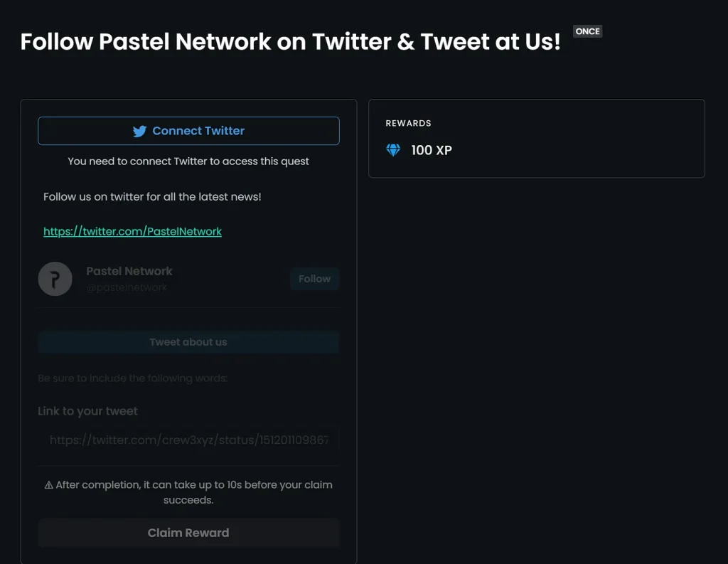728x564 pixels.
Task: Click the 'Follow us on twitter' description text
Action: click(152, 197)
